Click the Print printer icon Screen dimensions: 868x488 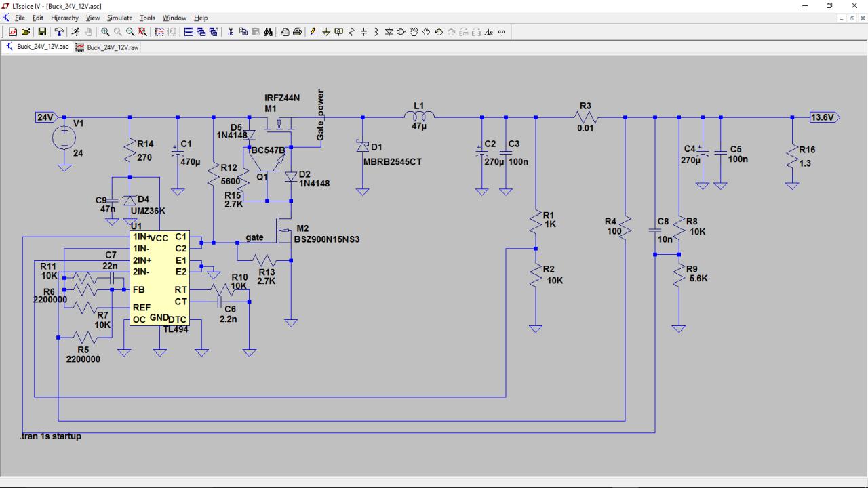click(x=297, y=32)
